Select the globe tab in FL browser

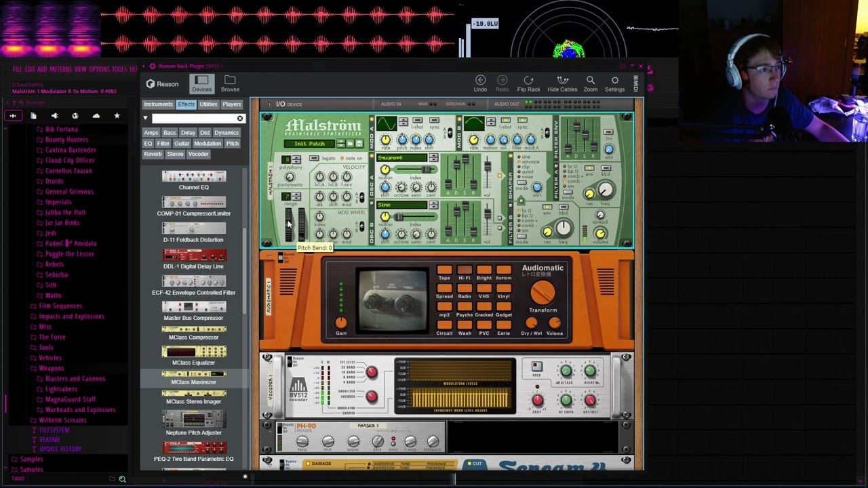(75, 116)
